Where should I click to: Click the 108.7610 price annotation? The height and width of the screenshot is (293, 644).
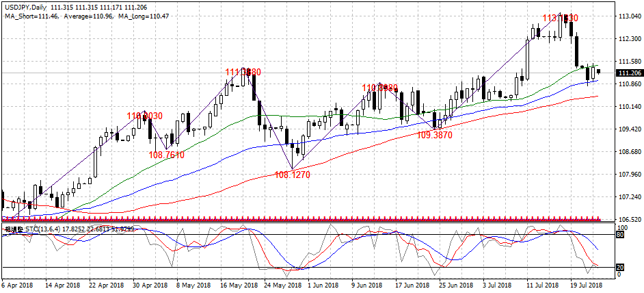point(166,155)
